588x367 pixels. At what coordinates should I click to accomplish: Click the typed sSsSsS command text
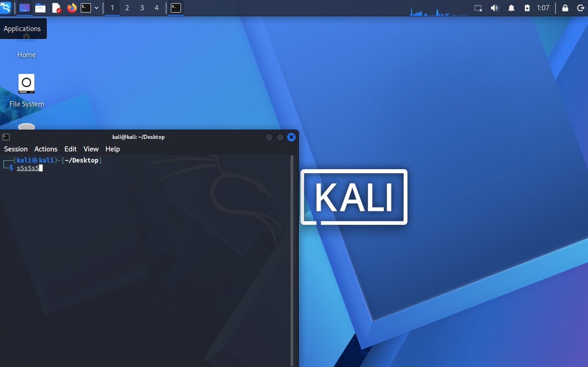click(x=28, y=168)
